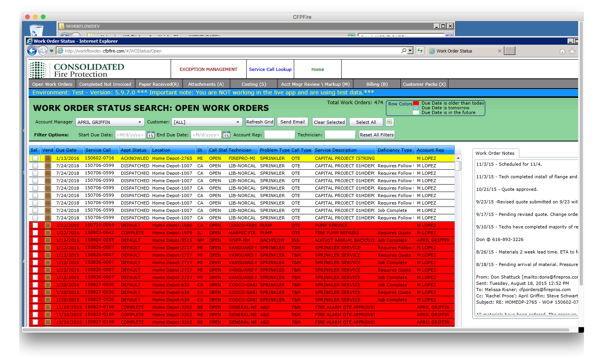606x364 pixels.
Task: Click the grid's vertical scrollbar up arrow
Action: pyautogui.click(x=458, y=158)
